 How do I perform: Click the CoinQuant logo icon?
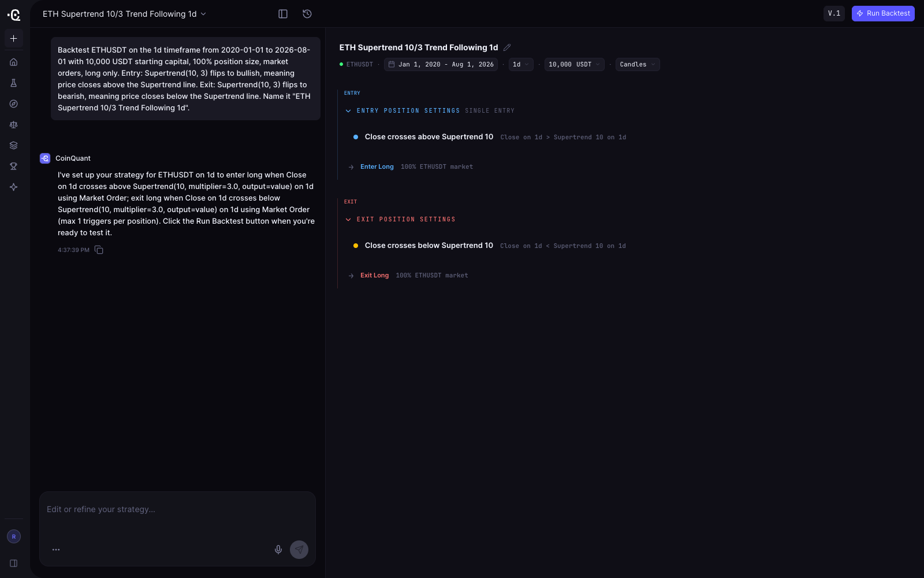click(14, 14)
